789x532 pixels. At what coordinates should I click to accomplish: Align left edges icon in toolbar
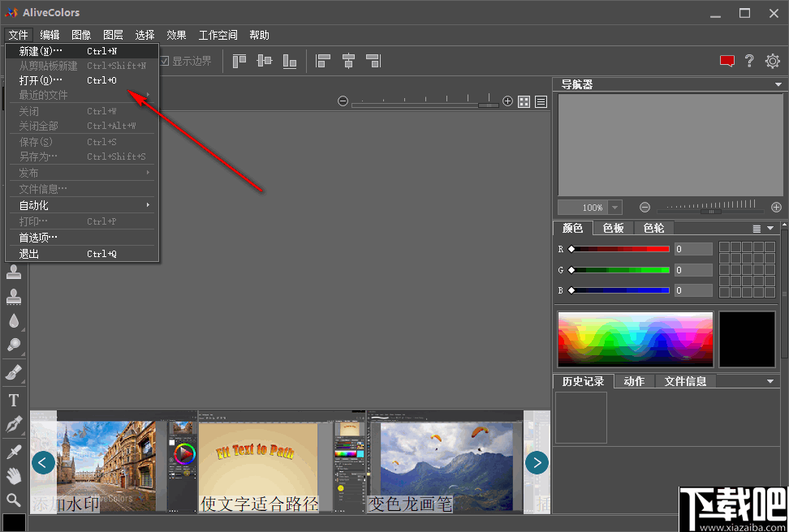pos(322,62)
